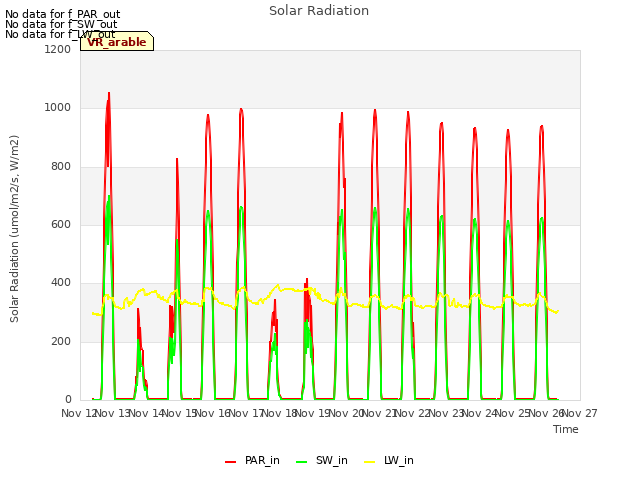640x480 pixels.
Task: Click the 1200 y-axis tick label
Action: point(58,49)
